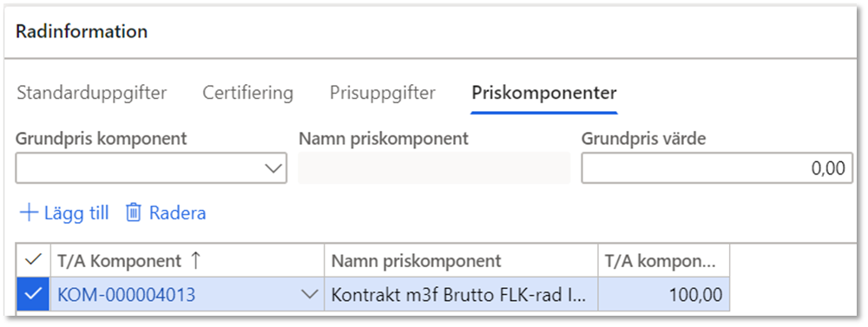Expand the KOM-000004013 cell dropdown chevron
The height and width of the screenshot is (327, 868).
[x=311, y=295]
